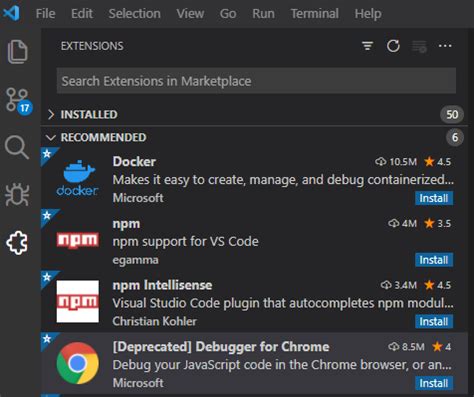
Task: Click the 6 recommended count badge
Action: (x=455, y=137)
